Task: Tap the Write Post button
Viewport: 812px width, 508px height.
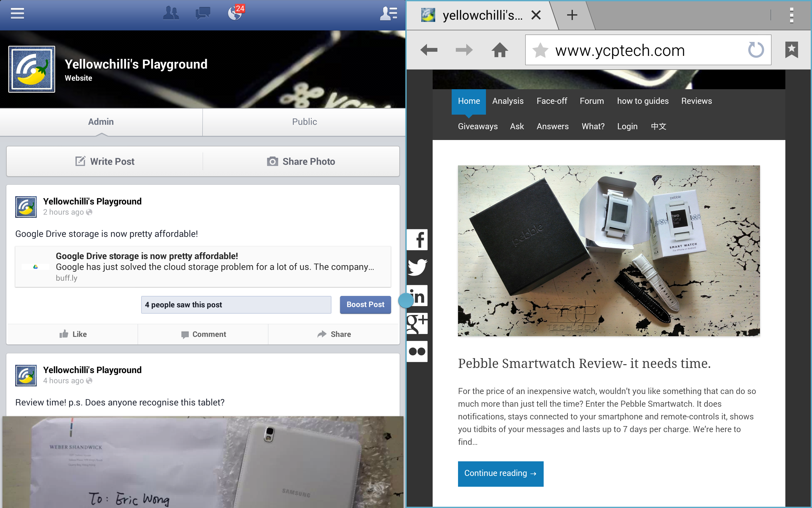Action: tap(105, 161)
